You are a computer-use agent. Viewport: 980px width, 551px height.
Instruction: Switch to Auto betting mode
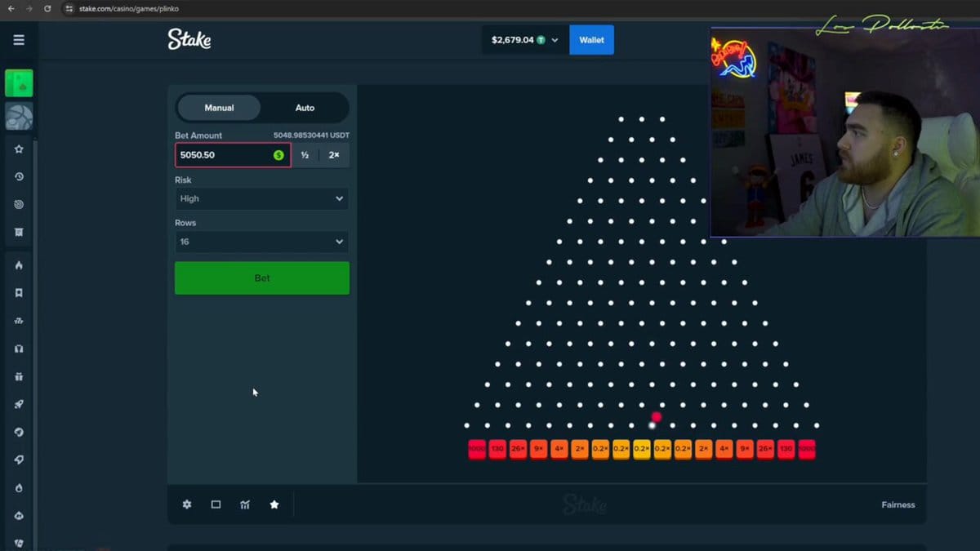point(305,108)
